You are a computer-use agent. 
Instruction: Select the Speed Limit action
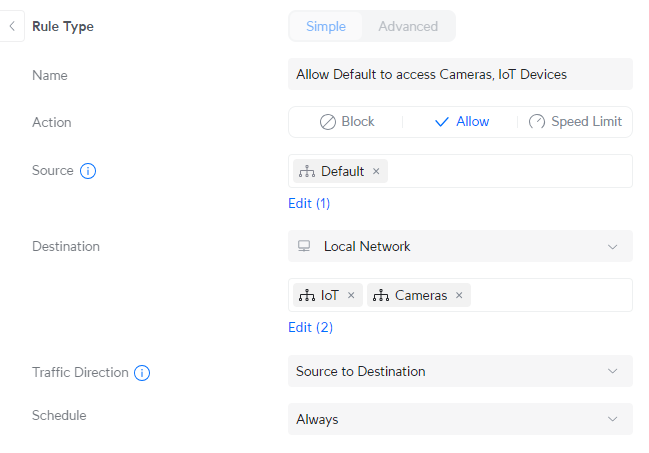tap(575, 122)
